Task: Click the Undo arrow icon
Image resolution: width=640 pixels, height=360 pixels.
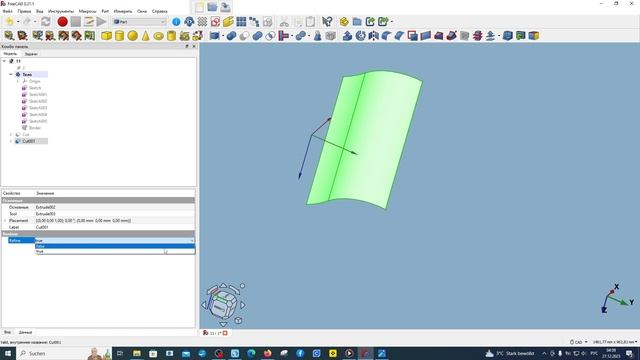Action: [x=9, y=22]
